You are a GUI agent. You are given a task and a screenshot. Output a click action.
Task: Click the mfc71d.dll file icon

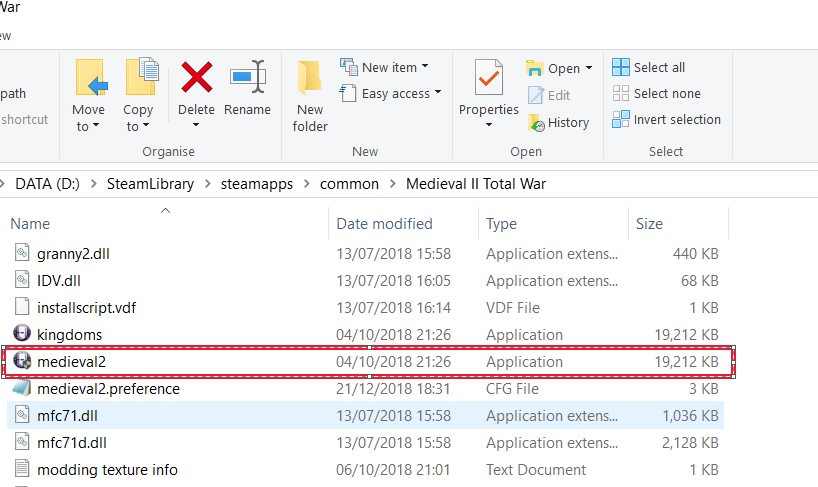tap(22, 442)
